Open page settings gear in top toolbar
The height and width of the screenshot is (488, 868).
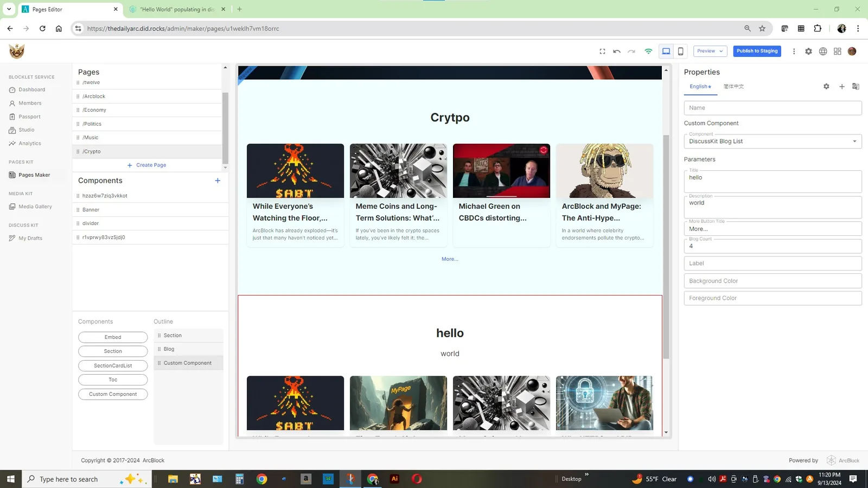[808, 51]
